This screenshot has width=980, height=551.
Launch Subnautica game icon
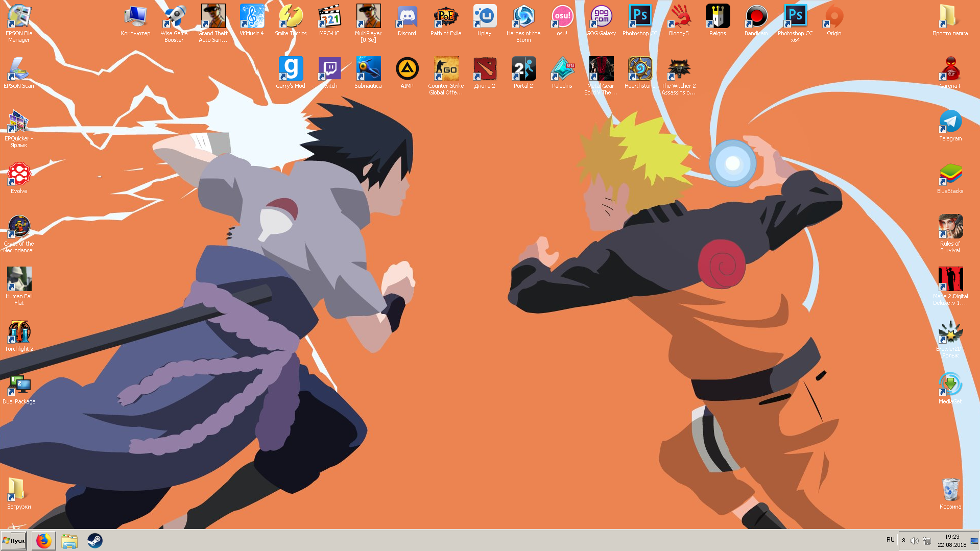368,73
